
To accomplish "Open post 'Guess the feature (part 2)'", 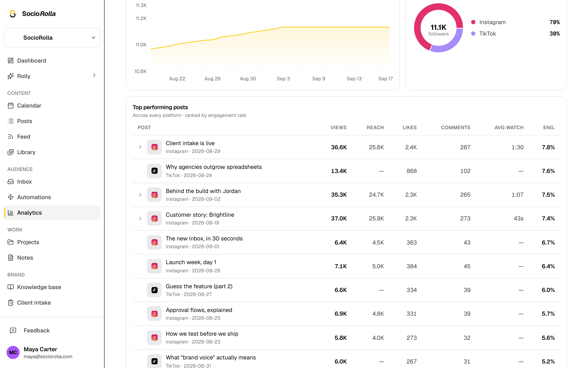I will click(199, 286).
